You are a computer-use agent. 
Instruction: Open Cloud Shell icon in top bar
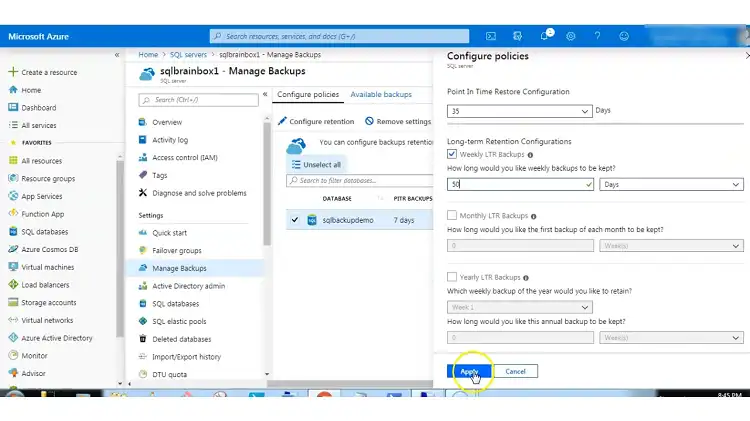pos(491,36)
